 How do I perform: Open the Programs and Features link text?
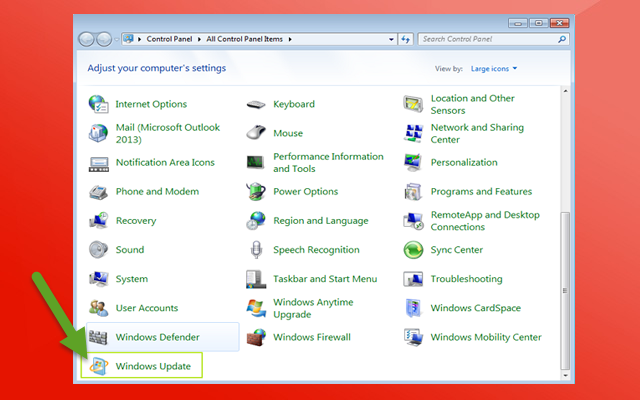point(481,191)
